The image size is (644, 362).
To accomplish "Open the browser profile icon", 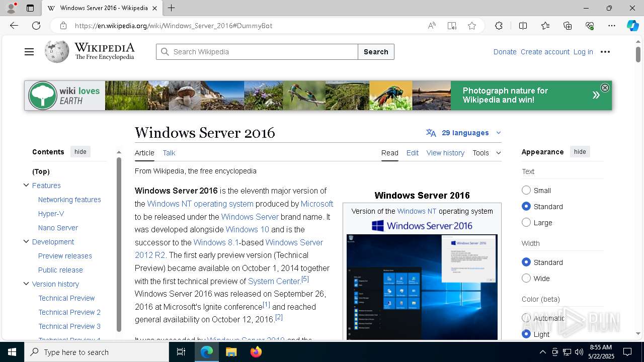I will point(11,8).
